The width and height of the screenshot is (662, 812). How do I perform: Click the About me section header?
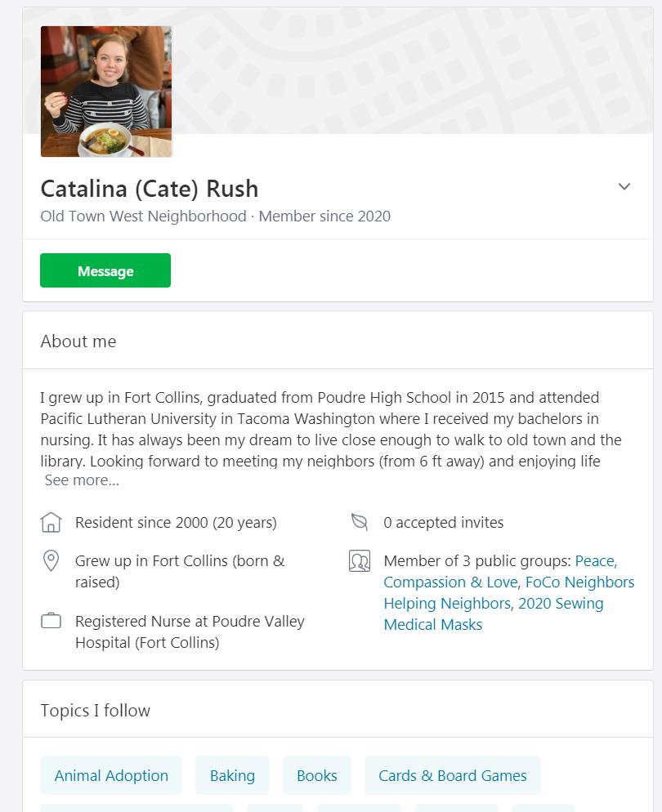click(x=78, y=341)
